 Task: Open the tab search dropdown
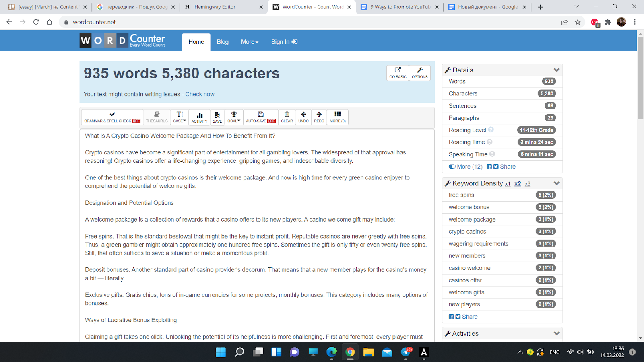[576, 6]
